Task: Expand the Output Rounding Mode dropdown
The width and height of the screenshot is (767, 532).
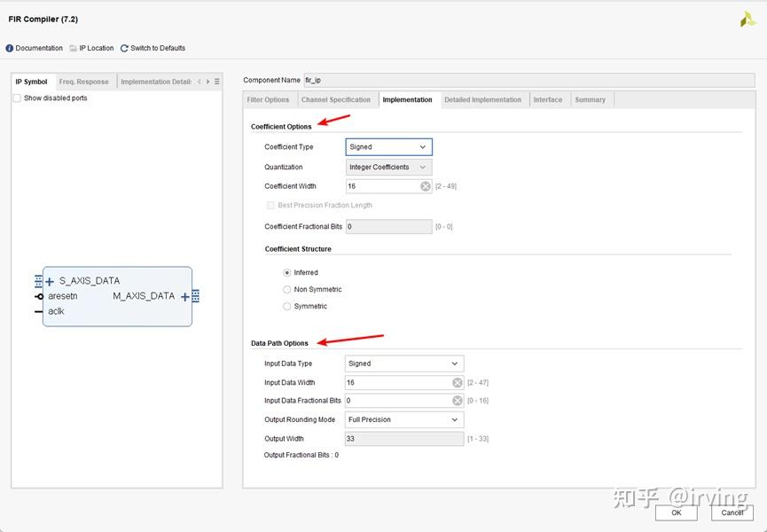Action: tap(404, 419)
